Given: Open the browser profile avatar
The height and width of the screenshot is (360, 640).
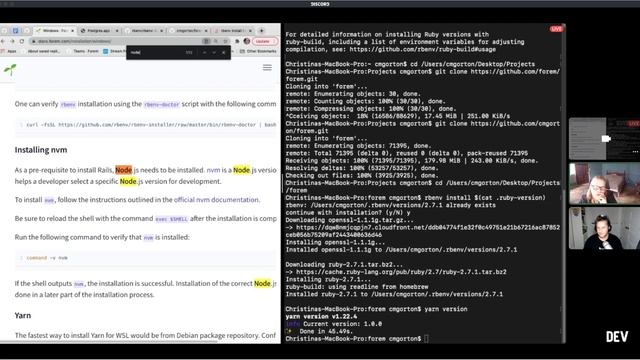Looking at the screenshot, I should pos(247,41).
